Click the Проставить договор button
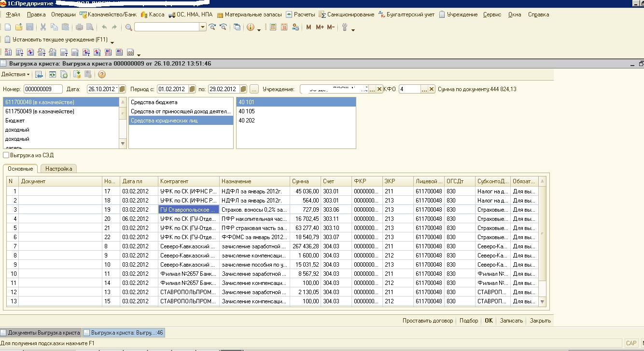644x351 pixels. pos(428,321)
